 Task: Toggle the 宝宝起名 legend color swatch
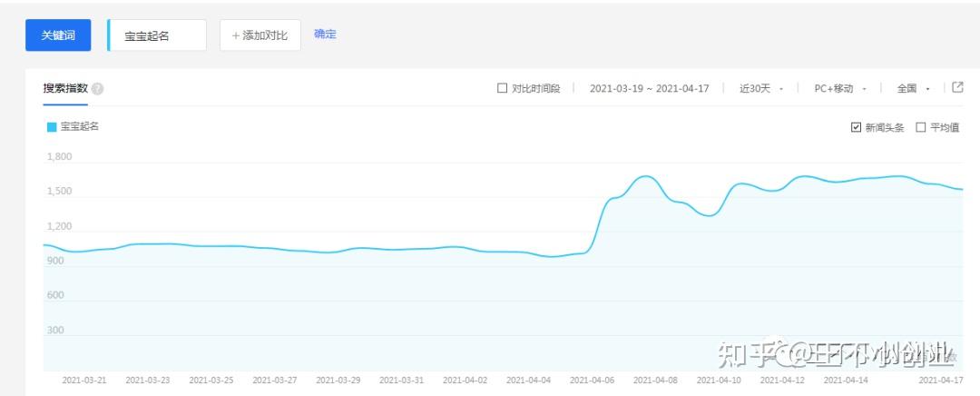coord(52,127)
